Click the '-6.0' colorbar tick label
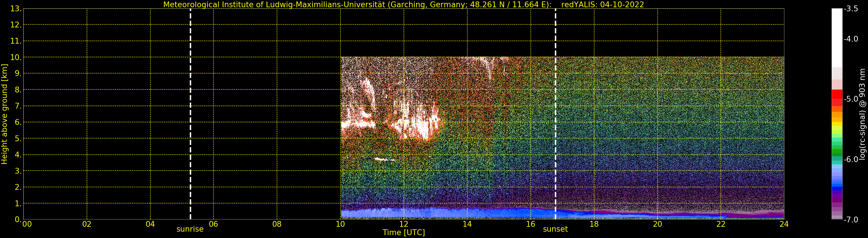Screen dimensions: 868x238 [x=851, y=159]
